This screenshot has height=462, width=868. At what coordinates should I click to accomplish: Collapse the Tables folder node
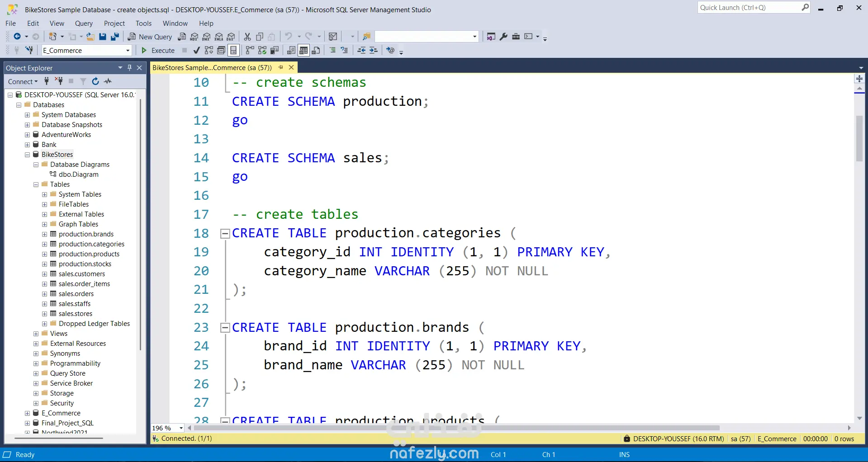pyautogui.click(x=36, y=184)
